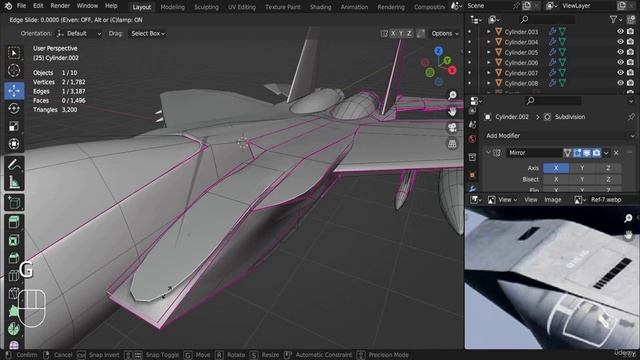The width and height of the screenshot is (640, 360).
Task: Expand Cylinder.008 tree row
Action: [x=489, y=83]
